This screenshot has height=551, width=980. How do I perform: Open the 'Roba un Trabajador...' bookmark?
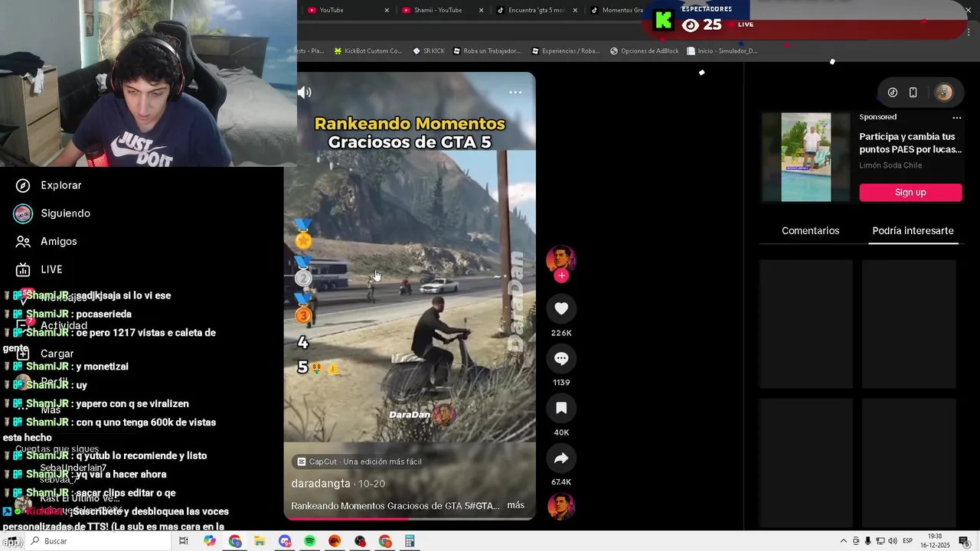pyautogui.click(x=487, y=51)
